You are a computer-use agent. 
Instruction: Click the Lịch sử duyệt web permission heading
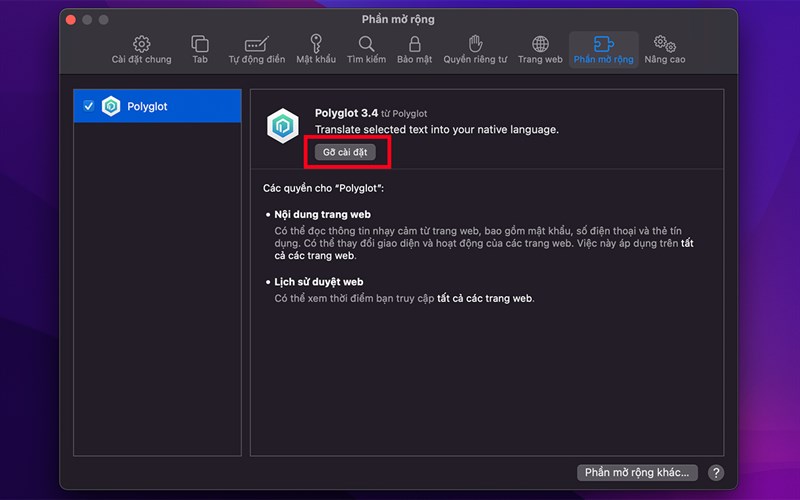click(320, 282)
